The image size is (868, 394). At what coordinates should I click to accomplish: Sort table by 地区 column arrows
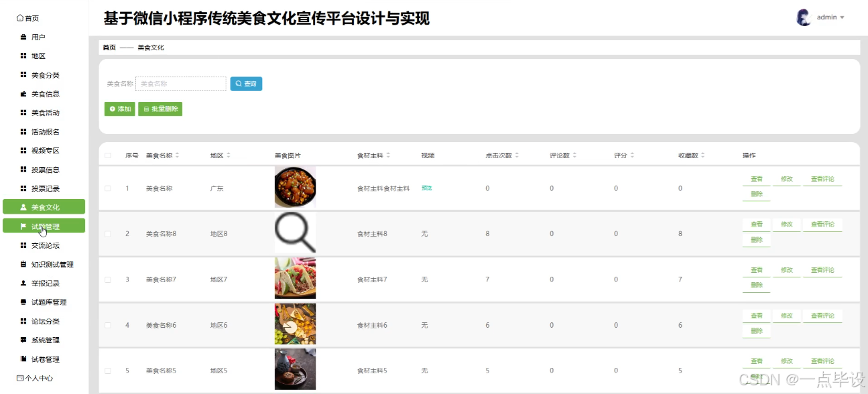pos(229,155)
